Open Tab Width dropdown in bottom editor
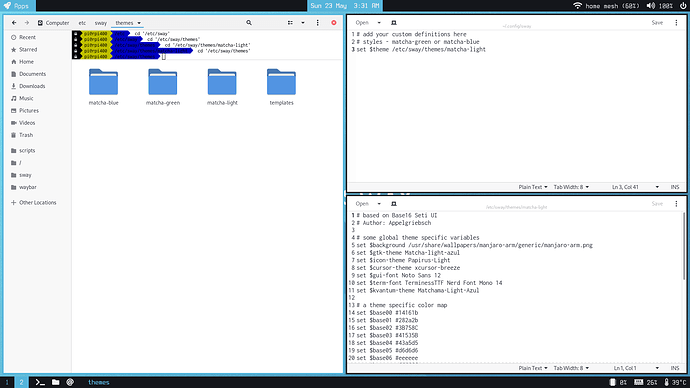Viewport: 690px width, 388px height. pos(571,368)
